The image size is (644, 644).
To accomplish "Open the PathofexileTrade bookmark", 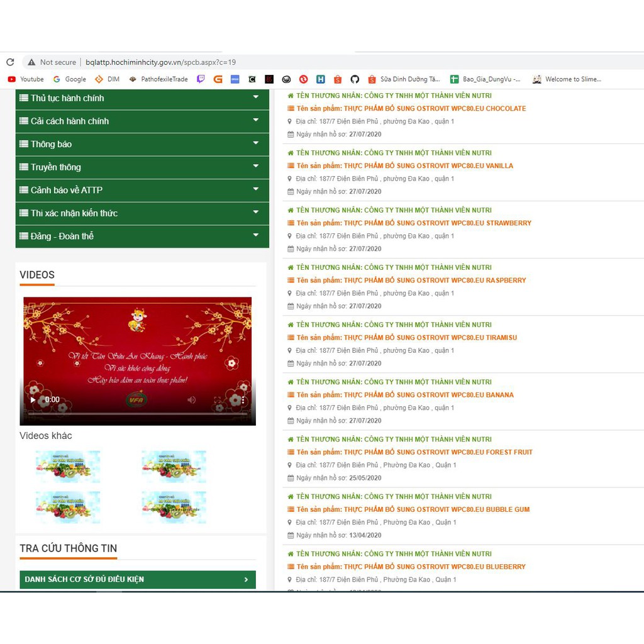I will click(158, 79).
